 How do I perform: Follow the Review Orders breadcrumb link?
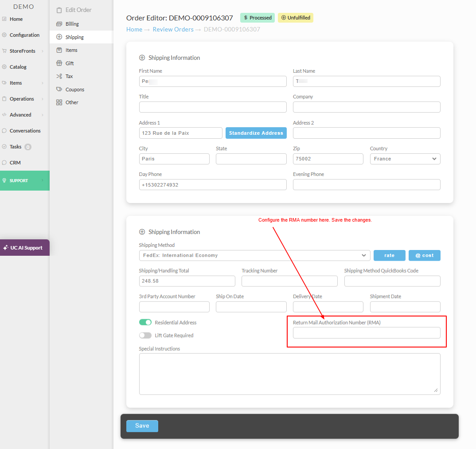point(173,29)
